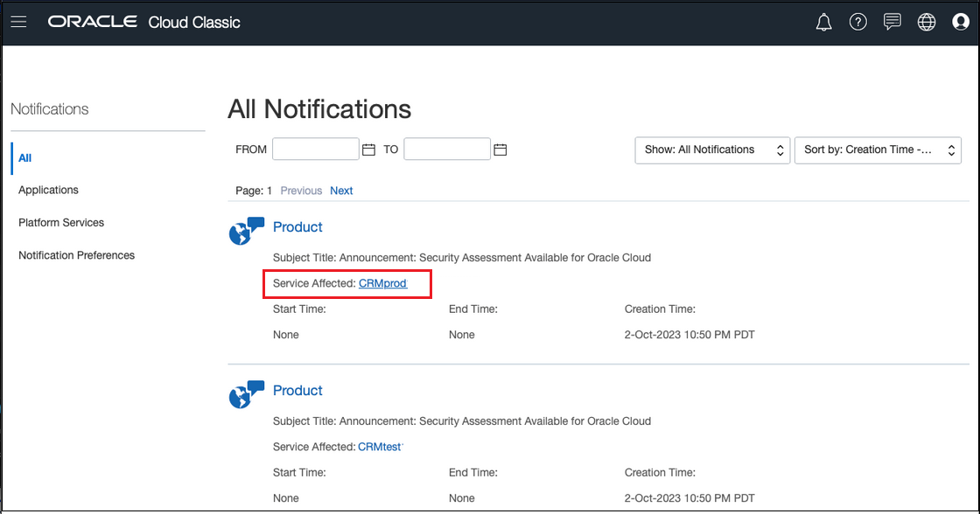Open Applications in the sidebar
The image size is (980, 514).
click(48, 190)
